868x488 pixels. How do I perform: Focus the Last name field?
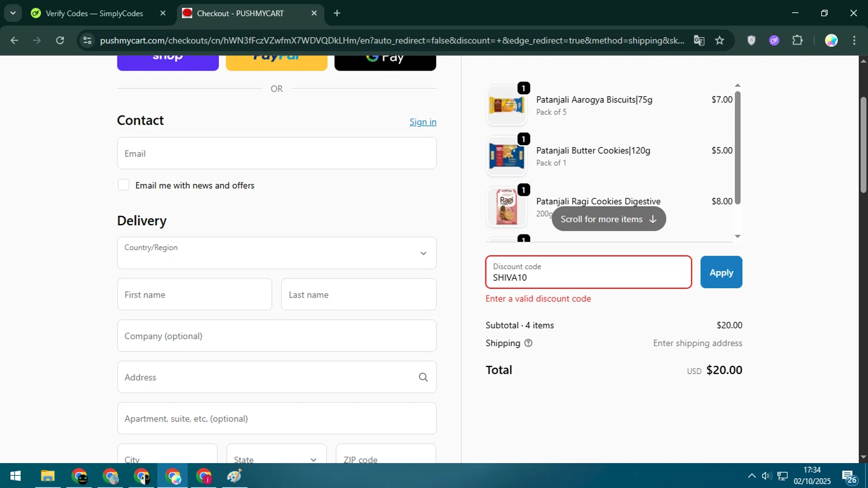point(359,295)
